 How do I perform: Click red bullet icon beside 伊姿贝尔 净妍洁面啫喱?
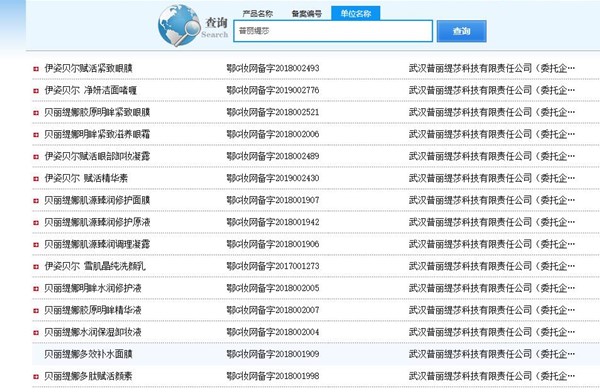pyautogui.click(x=36, y=91)
